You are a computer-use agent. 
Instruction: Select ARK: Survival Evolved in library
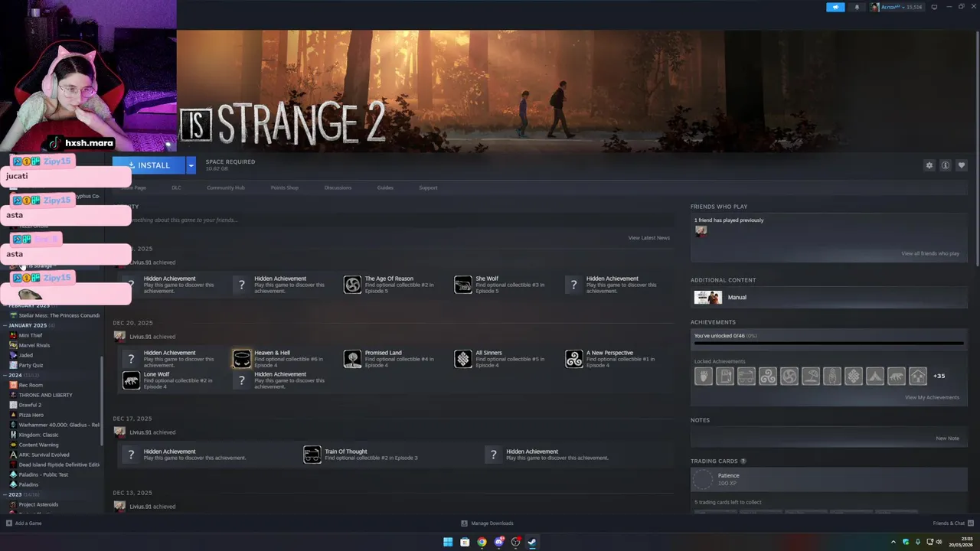click(x=44, y=455)
